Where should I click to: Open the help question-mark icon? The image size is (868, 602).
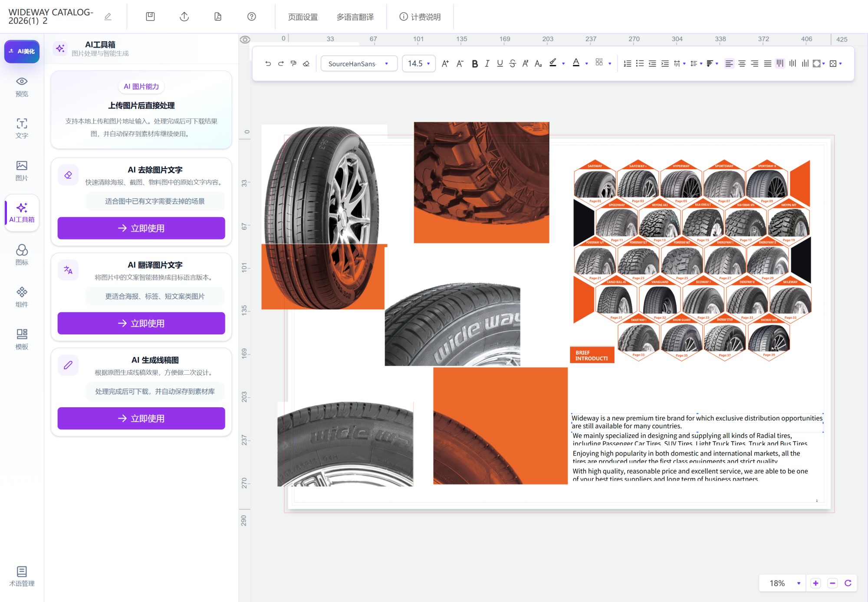(x=252, y=16)
